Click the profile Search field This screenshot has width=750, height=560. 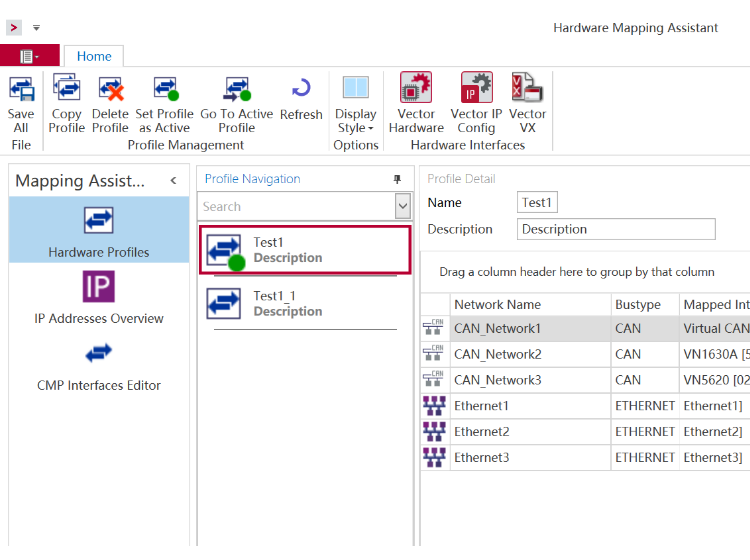(x=297, y=207)
